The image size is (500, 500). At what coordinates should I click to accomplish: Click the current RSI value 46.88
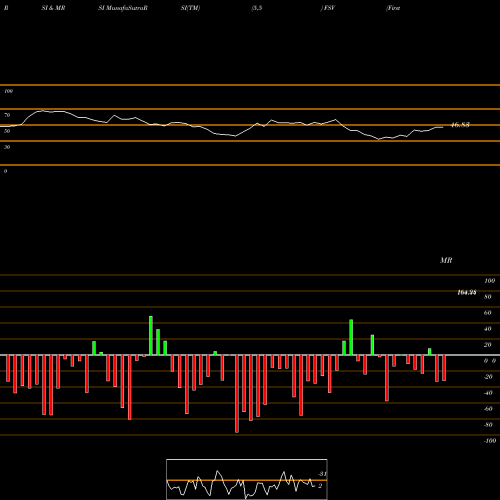[460, 125]
